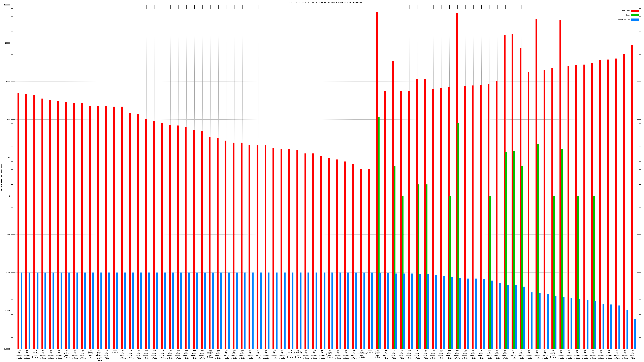Click the leftmost x-axis label 13@ 0.list.dnswl.org
This screenshot has width=644, height=362.
pos(19,355)
